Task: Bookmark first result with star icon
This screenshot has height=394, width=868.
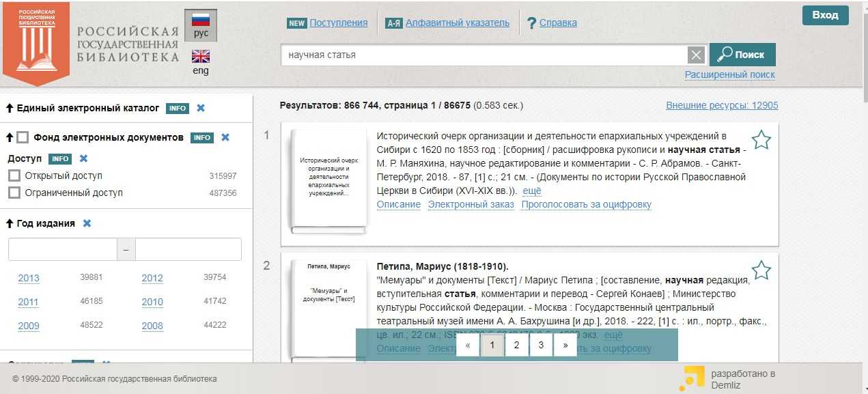Action: tap(761, 140)
